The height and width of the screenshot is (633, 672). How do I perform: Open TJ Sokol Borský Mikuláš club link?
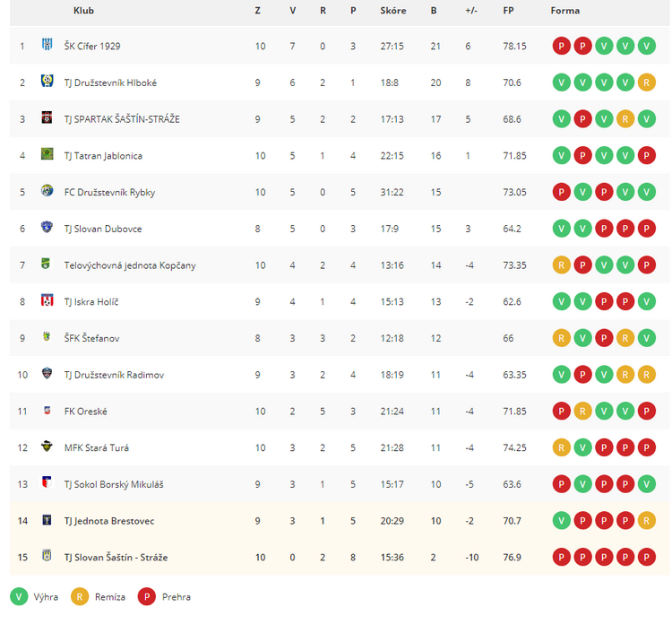point(114,485)
